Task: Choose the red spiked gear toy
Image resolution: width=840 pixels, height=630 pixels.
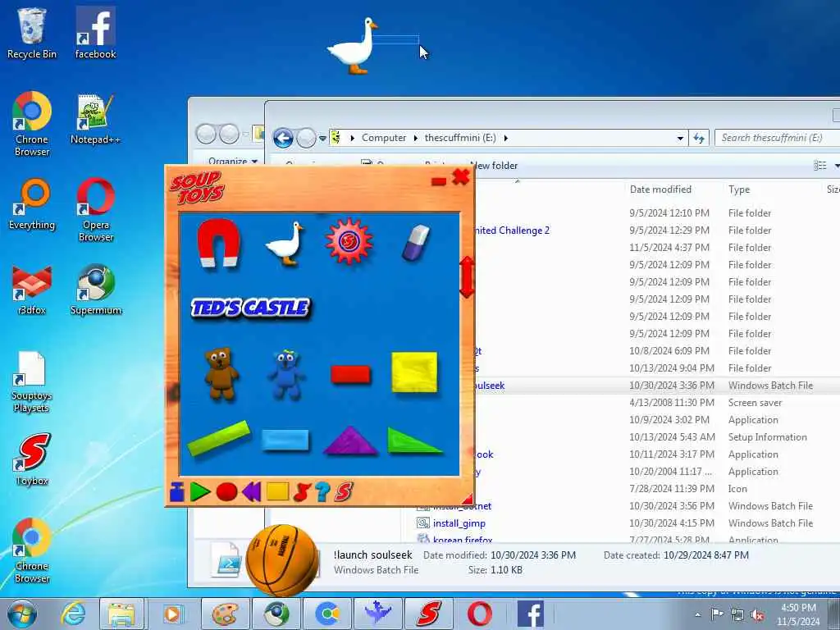Action: [x=349, y=241]
